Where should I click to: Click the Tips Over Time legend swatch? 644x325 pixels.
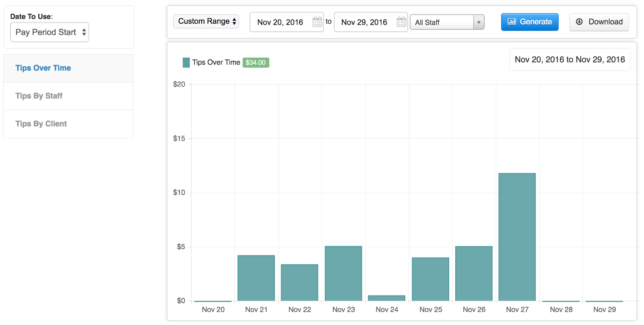point(186,62)
